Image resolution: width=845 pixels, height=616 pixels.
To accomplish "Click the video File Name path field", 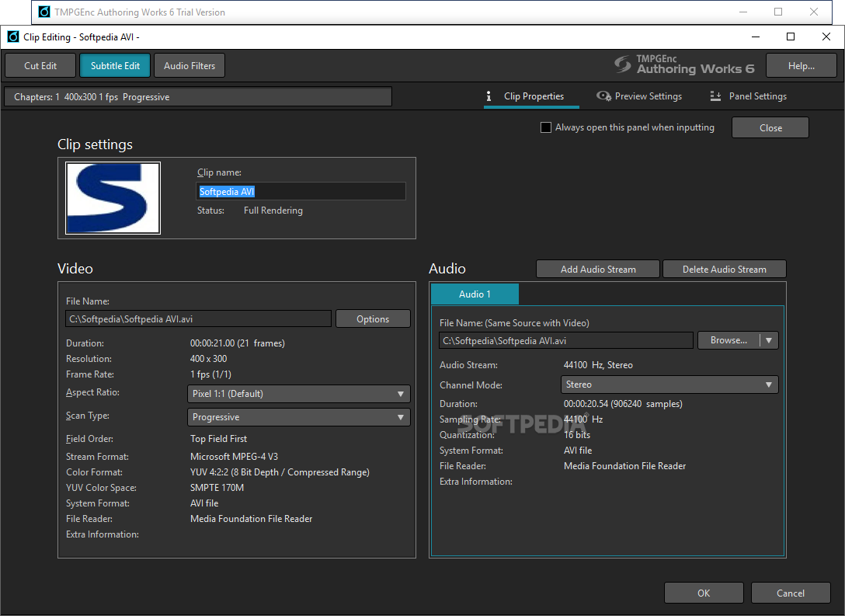I will (198, 318).
